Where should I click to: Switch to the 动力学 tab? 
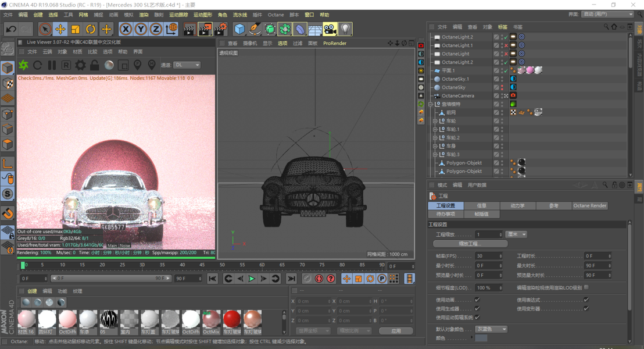pyautogui.click(x=517, y=205)
